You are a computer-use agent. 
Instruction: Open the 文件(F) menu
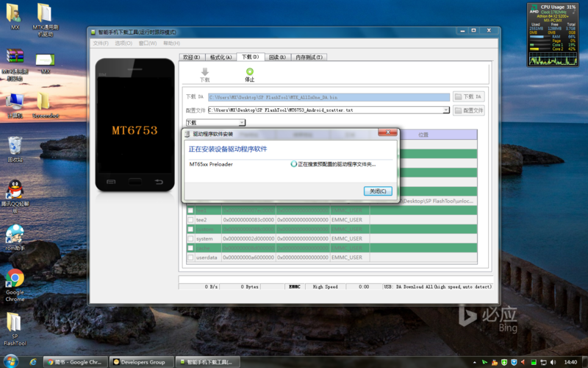[x=101, y=43]
